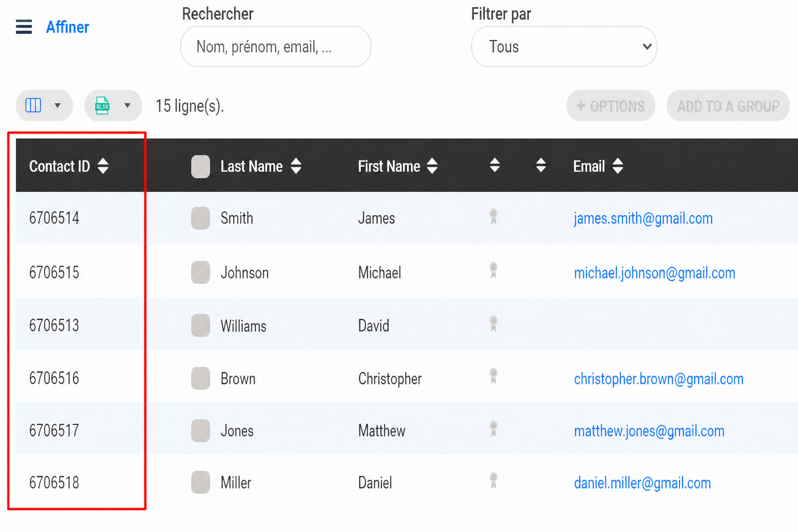
Task: Select contact ID 6706518
Action: [x=54, y=482]
